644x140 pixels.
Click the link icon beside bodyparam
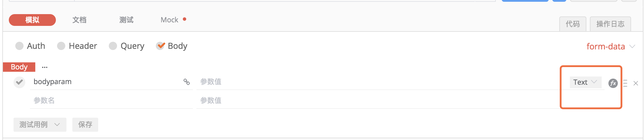(x=186, y=82)
